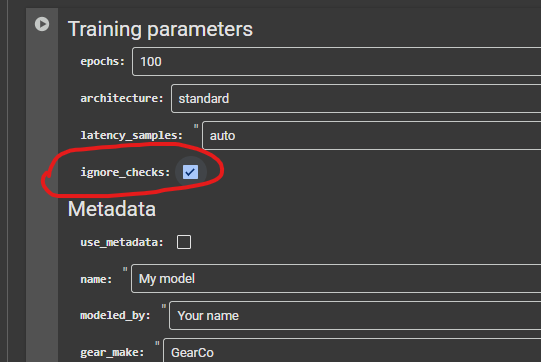Click the ignore_checks: label text
This screenshot has width=541, height=362.
tap(125, 172)
